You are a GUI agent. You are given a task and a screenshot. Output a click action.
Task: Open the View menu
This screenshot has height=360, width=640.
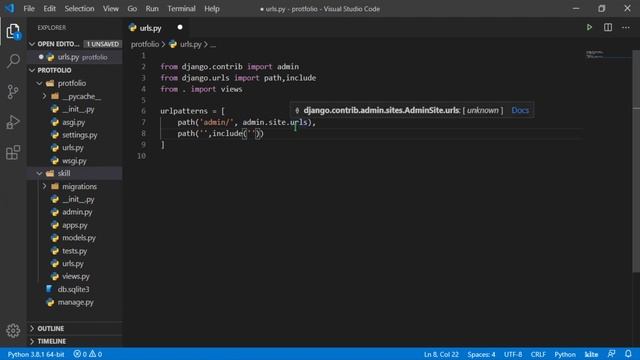coord(111,9)
